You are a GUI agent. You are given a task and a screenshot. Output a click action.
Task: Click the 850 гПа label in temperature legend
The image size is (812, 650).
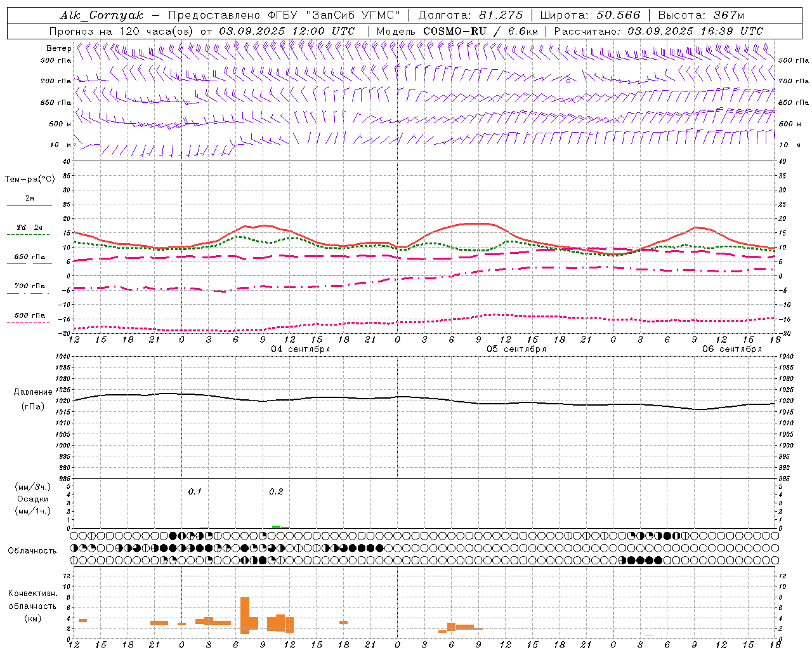point(29,257)
